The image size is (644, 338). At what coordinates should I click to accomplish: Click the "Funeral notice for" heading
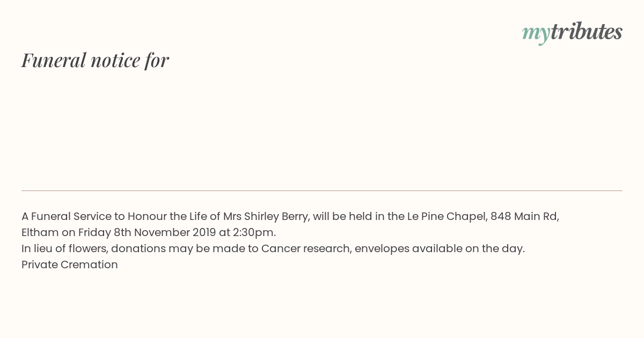[95, 60]
